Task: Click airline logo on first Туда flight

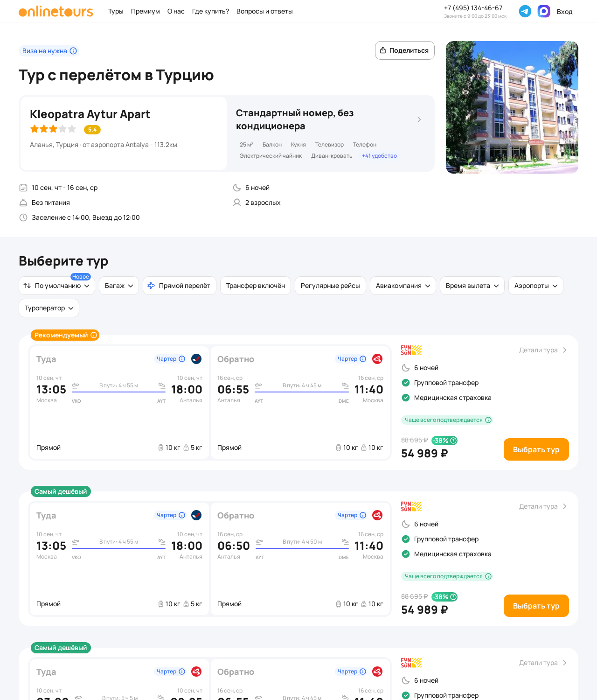Action: coord(196,359)
